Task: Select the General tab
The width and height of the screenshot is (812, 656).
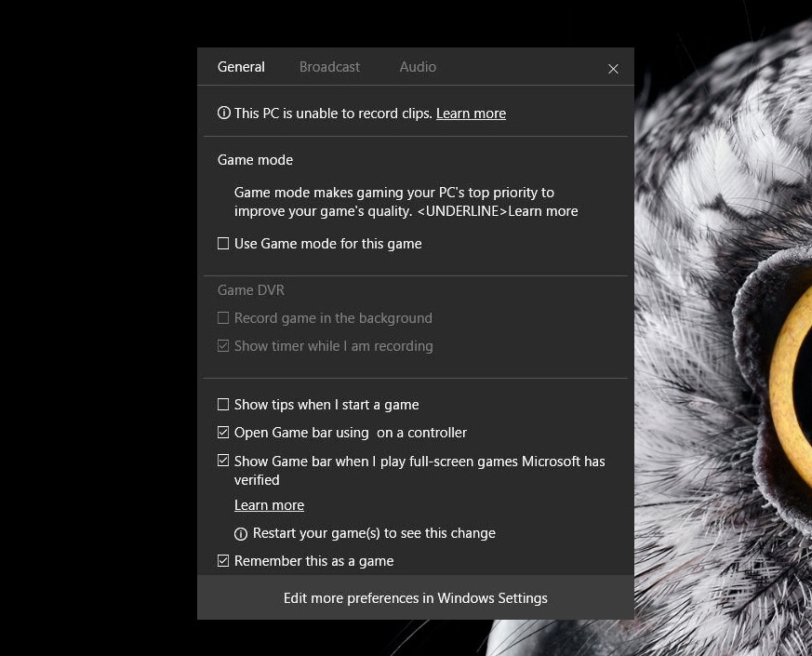Action: (241, 66)
